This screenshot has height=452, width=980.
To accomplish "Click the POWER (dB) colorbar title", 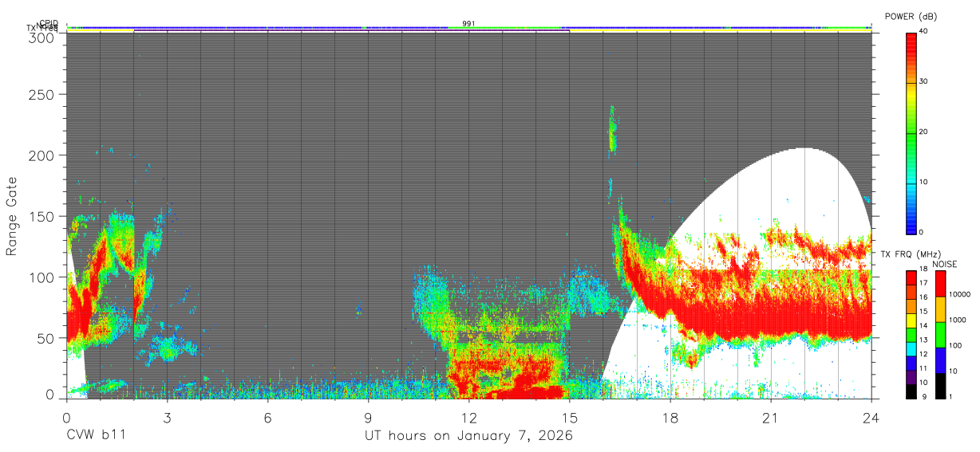I will (x=911, y=16).
